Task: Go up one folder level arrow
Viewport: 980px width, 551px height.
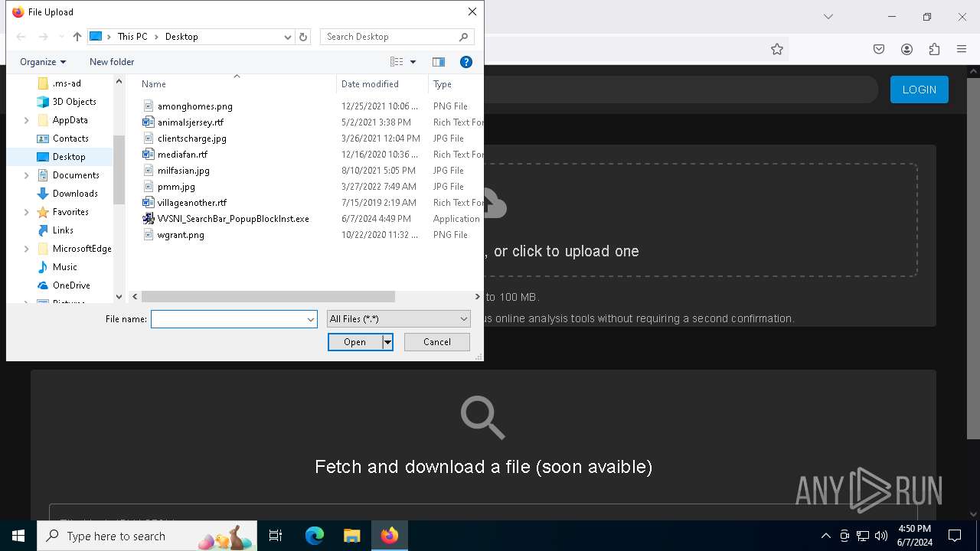Action: pos(77,37)
